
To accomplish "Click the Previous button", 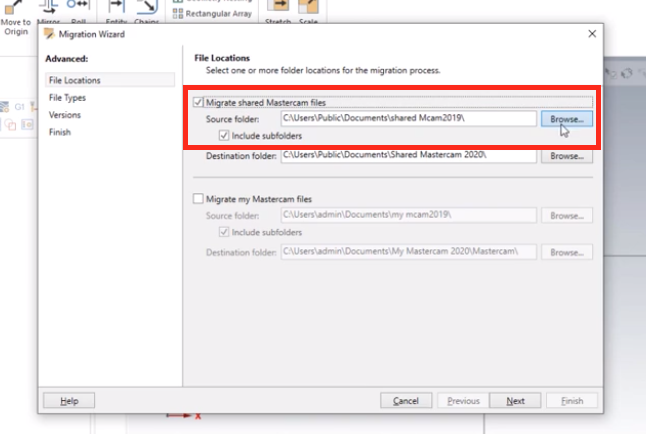I will click(463, 401).
